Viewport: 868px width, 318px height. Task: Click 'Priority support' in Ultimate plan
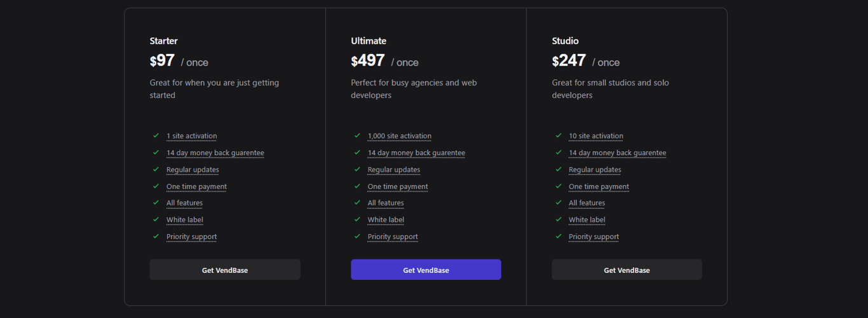click(393, 237)
